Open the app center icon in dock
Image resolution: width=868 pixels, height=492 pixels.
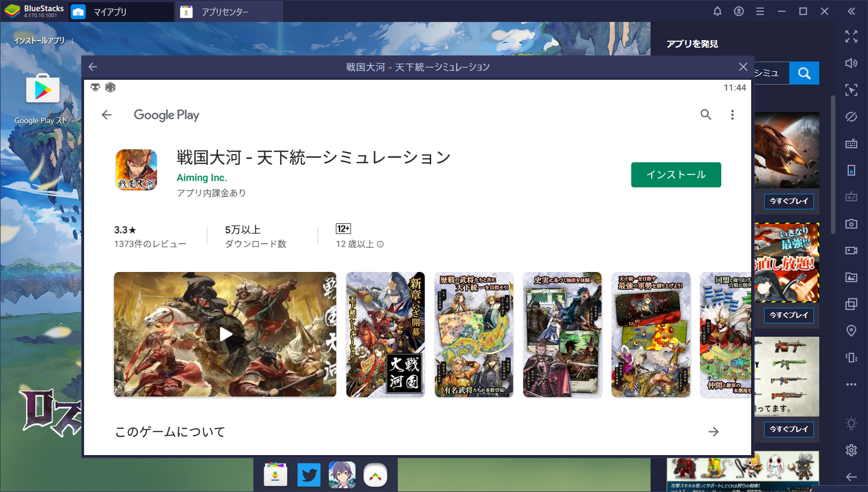point(275,475)
